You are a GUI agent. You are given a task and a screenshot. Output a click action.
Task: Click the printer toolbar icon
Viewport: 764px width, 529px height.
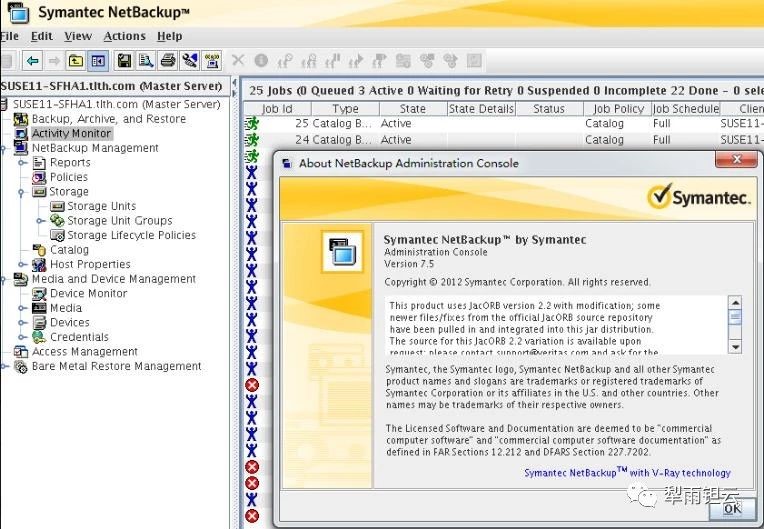pyautogui.click(x=168, y=61)
